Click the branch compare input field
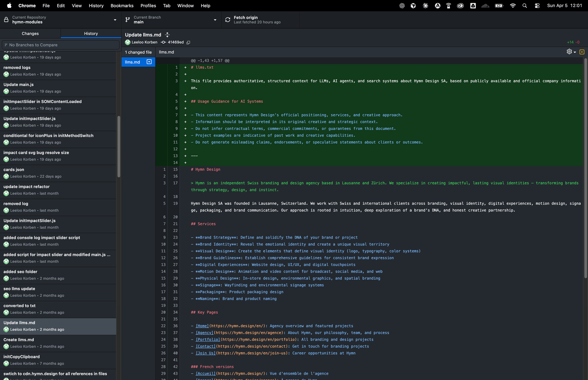The height and width of the screenshot is (380, 588). (x=61, y=45)
